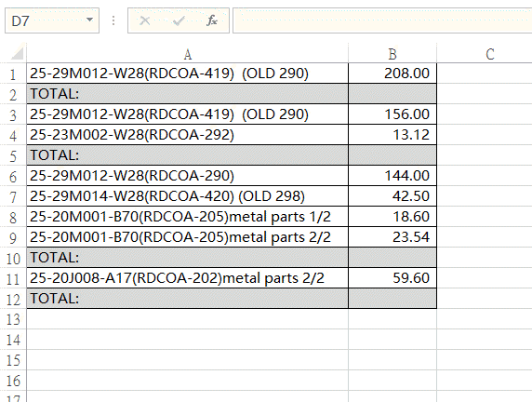The width and height of the screenshot is (532, 402).
Task: Select row 10 header
Action: click(13, 258)
